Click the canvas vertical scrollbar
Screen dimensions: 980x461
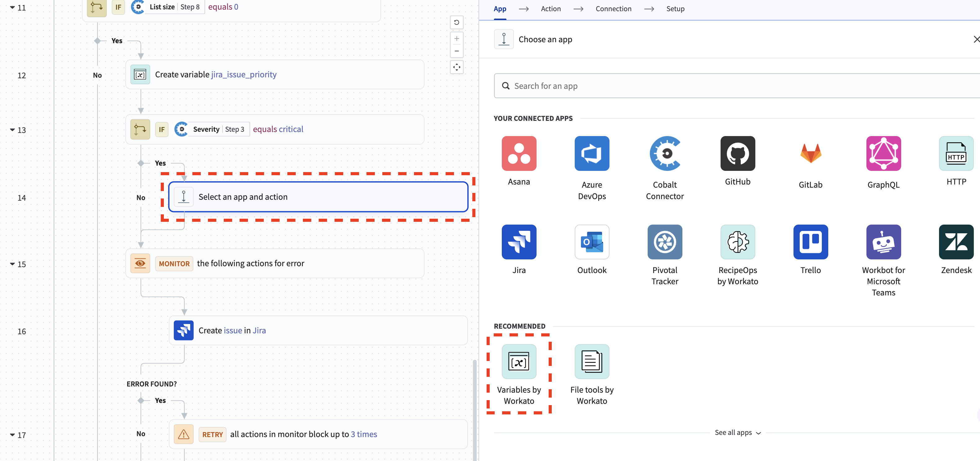474,410
